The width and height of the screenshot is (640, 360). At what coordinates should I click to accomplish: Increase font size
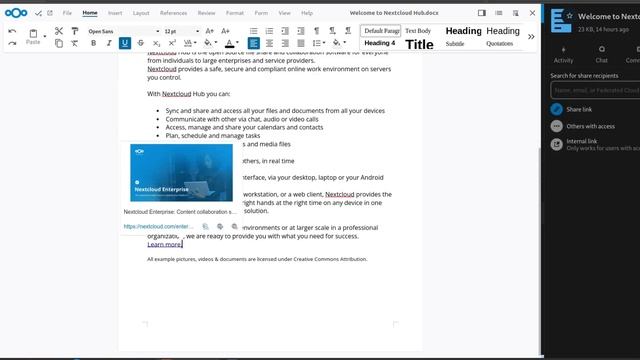(x=209, y=31)
